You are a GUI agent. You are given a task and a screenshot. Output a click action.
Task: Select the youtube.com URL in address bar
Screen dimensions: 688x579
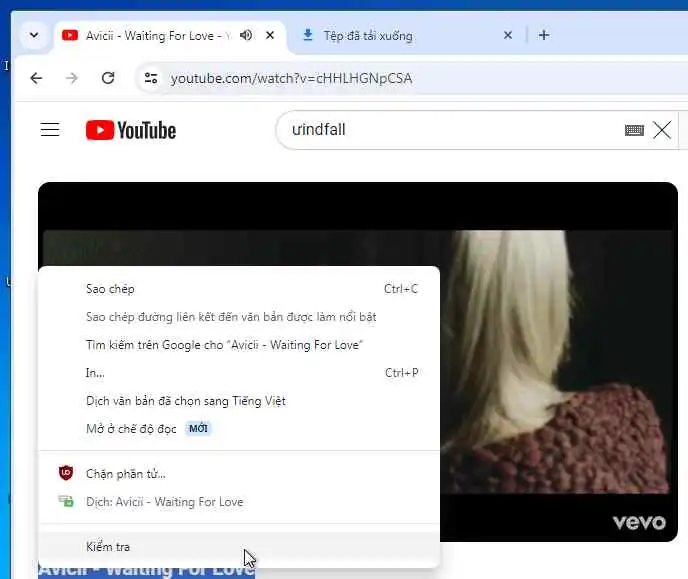pos(291,79)
